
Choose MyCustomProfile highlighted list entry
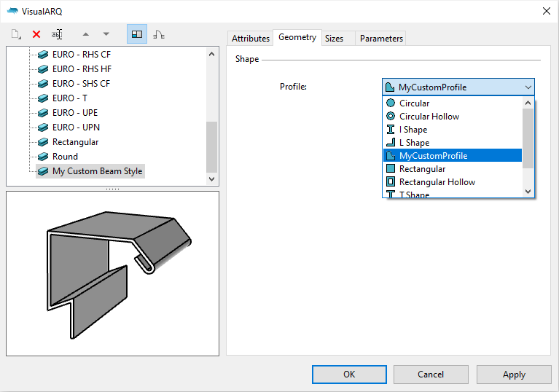[x=453, y=156]
